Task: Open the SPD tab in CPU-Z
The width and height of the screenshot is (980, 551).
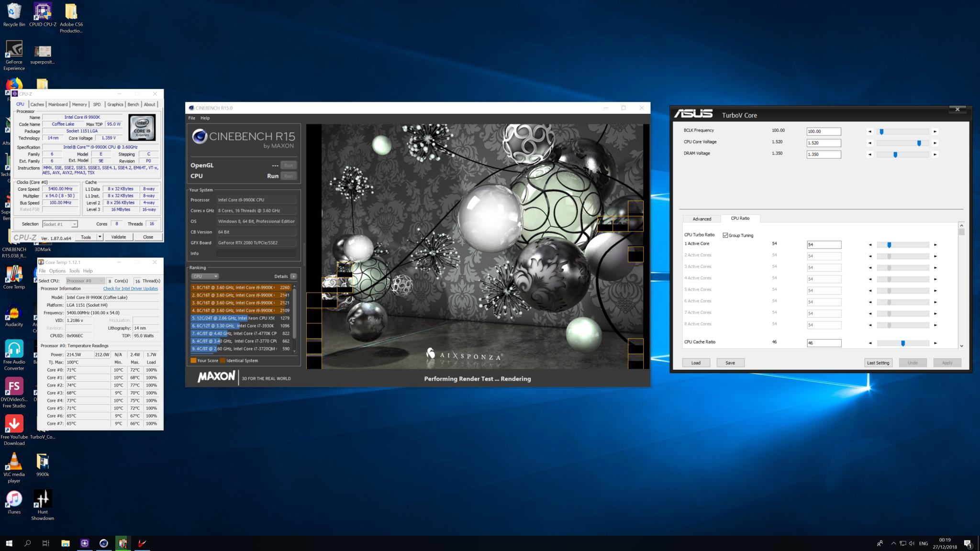Action: (97, 104)
